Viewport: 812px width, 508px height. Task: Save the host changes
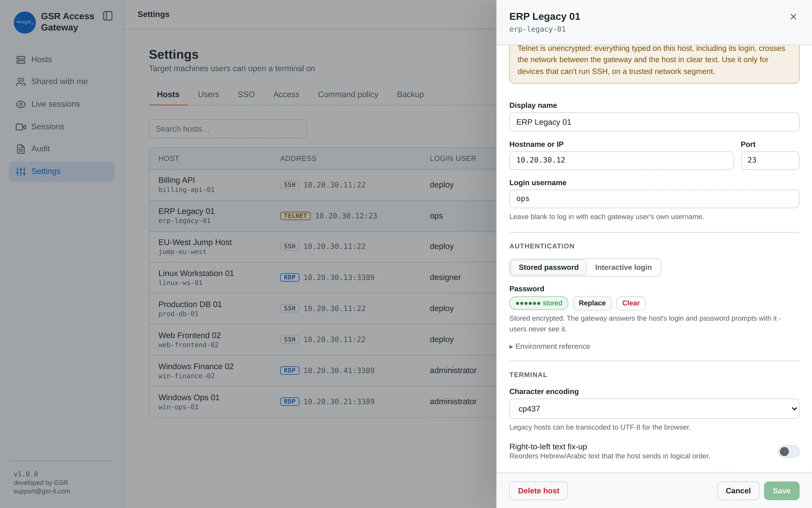point(782,491)
